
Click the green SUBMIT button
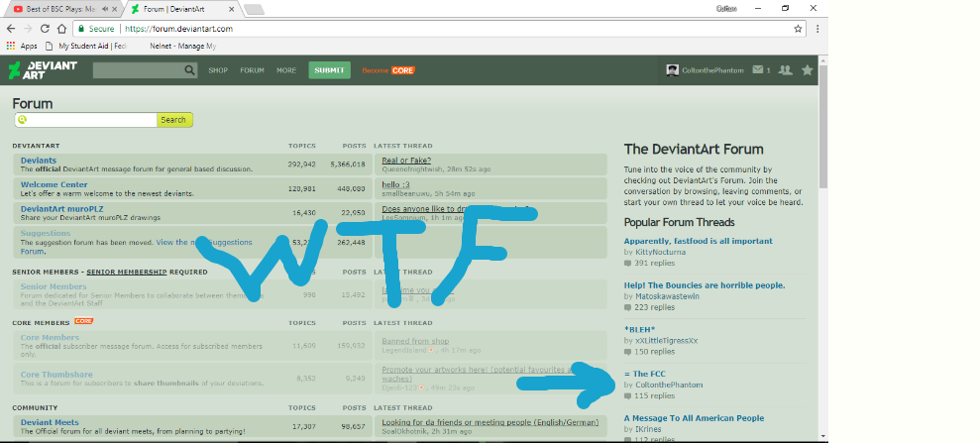coord(329,70)
